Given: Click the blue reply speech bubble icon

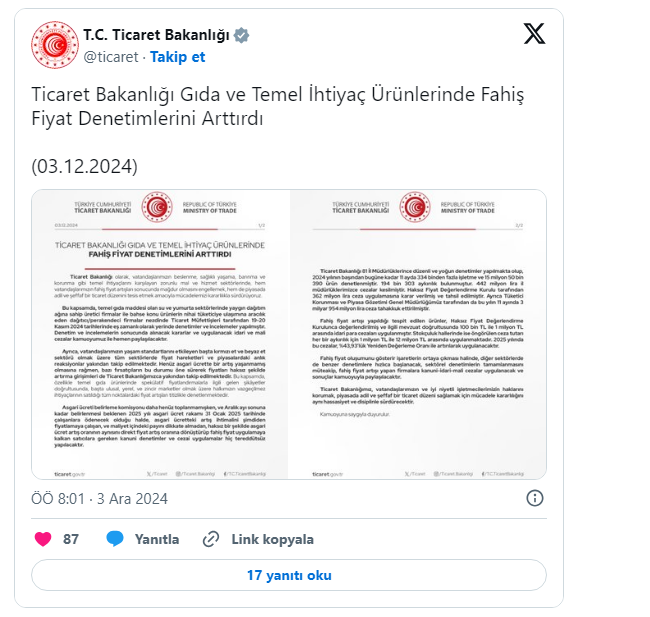Looking at the screenshot, I should 115,539.
